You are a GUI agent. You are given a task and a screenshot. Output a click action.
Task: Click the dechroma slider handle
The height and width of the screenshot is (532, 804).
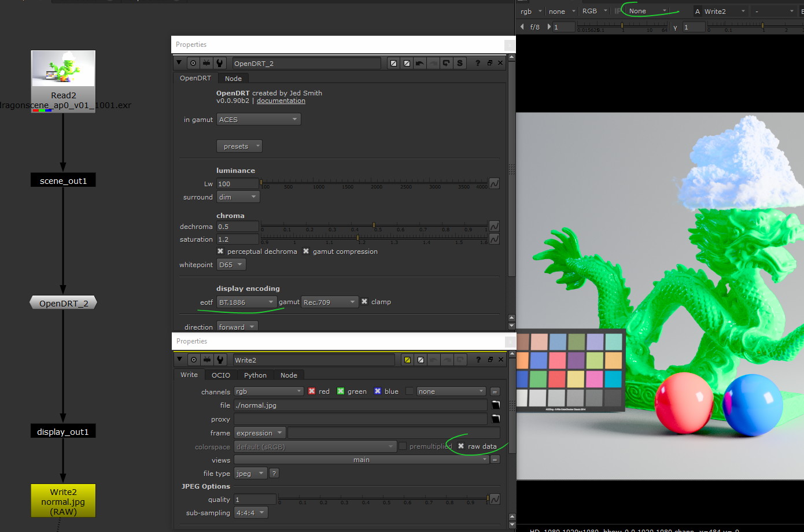(x=374, y=225)
